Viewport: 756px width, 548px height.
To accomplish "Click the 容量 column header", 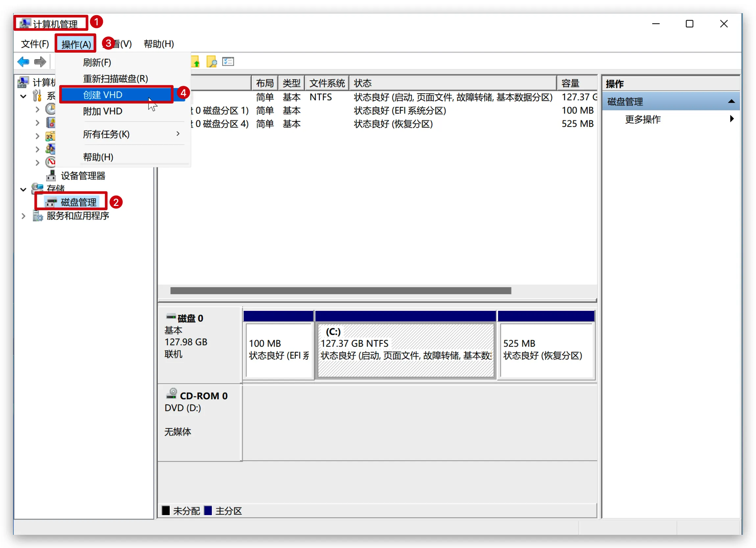I will [x=577, y=83].
